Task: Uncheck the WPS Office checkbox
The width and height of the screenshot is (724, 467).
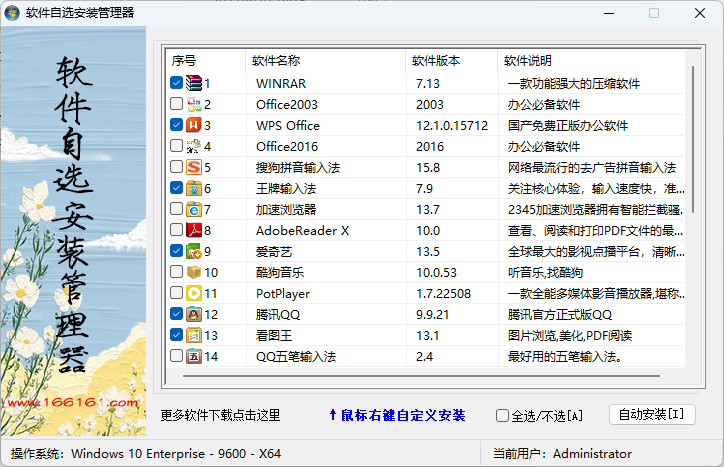Action: coord(176,125)
